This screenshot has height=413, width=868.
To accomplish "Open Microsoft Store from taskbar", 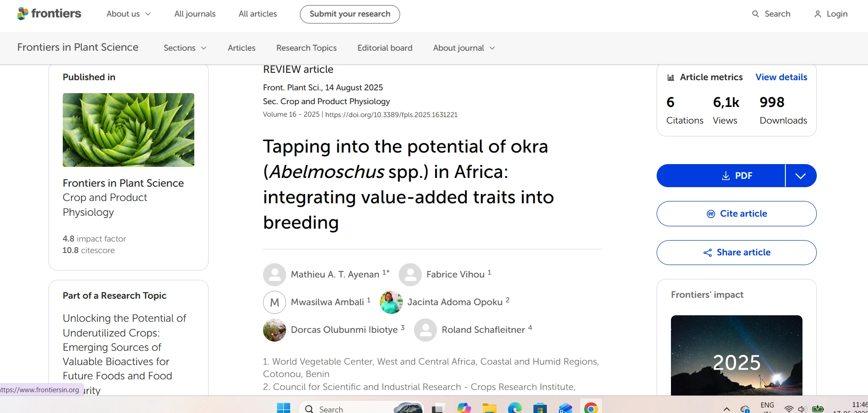I will click(540, 408).
